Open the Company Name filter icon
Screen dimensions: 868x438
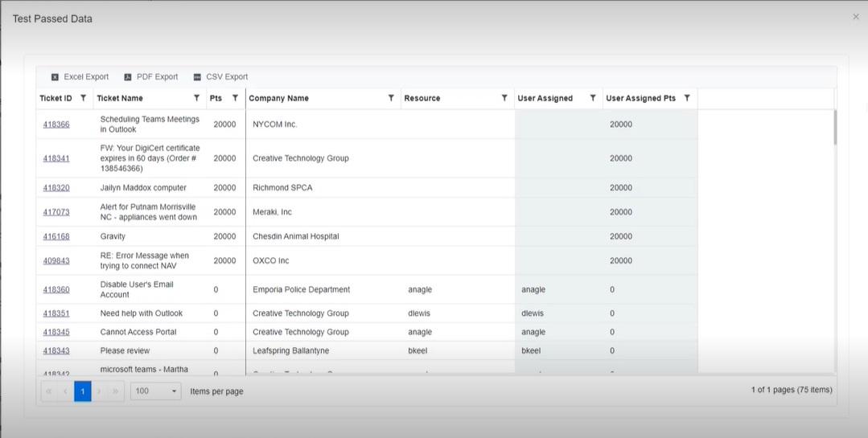tap(391, 98)
